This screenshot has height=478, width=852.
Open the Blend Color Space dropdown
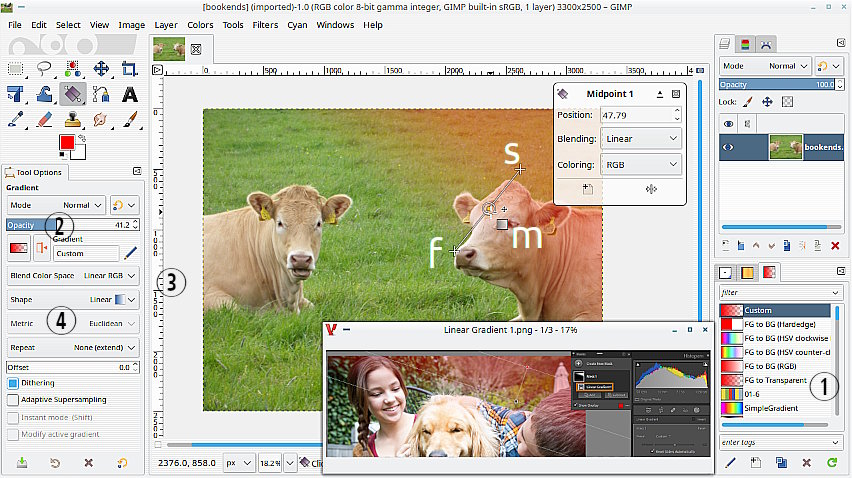pyautogui.click(x=72, y=275)
